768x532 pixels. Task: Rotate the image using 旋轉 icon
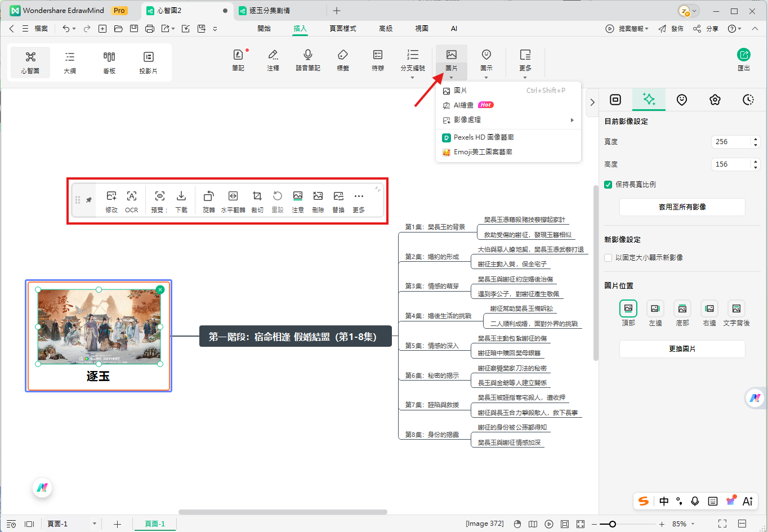(x=208, y=201)
